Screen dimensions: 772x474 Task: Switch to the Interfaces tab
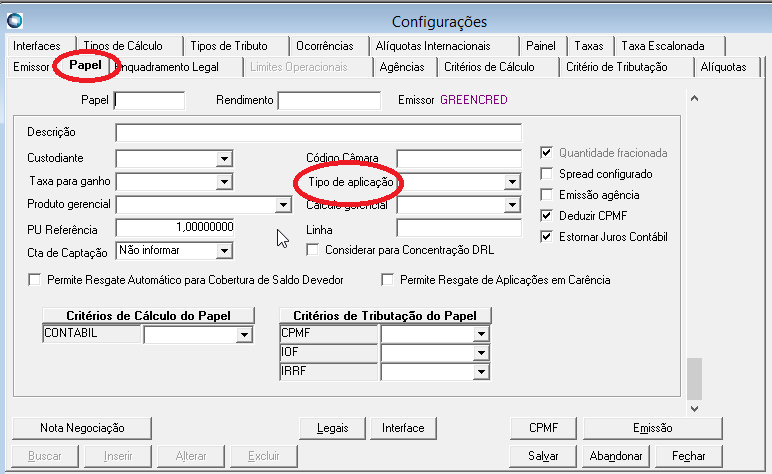click(x=37, y=46)
